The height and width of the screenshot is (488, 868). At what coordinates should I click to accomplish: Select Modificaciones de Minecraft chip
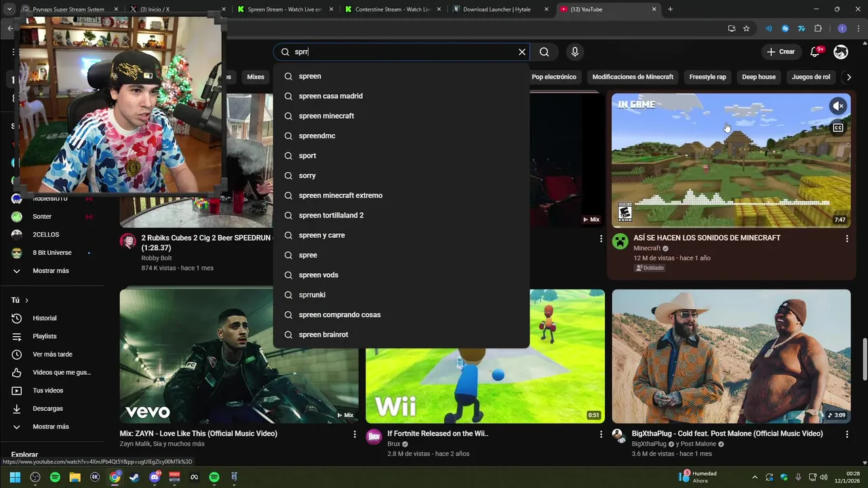[x=633, y=77]
